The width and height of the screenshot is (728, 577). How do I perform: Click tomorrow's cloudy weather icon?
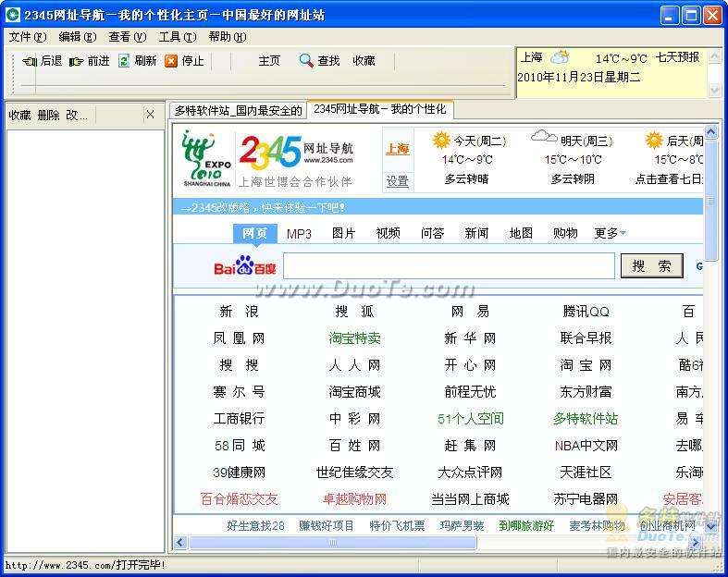pos(544,137)
